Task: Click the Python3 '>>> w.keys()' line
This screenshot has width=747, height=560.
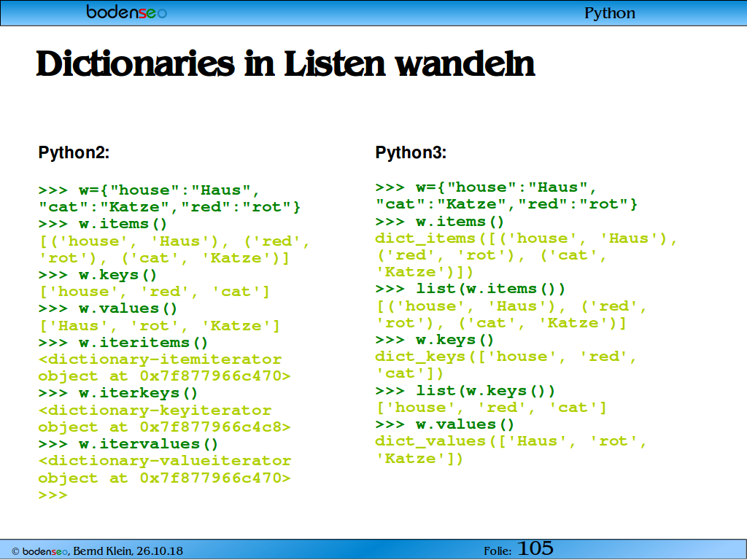Action: click(x=435, y=340)
